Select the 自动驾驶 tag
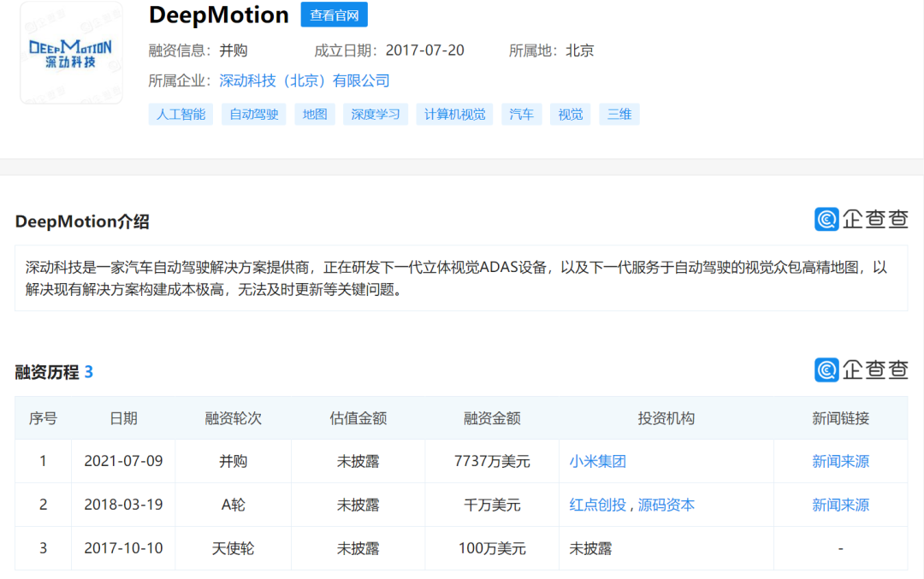 [x=253, y=114]
